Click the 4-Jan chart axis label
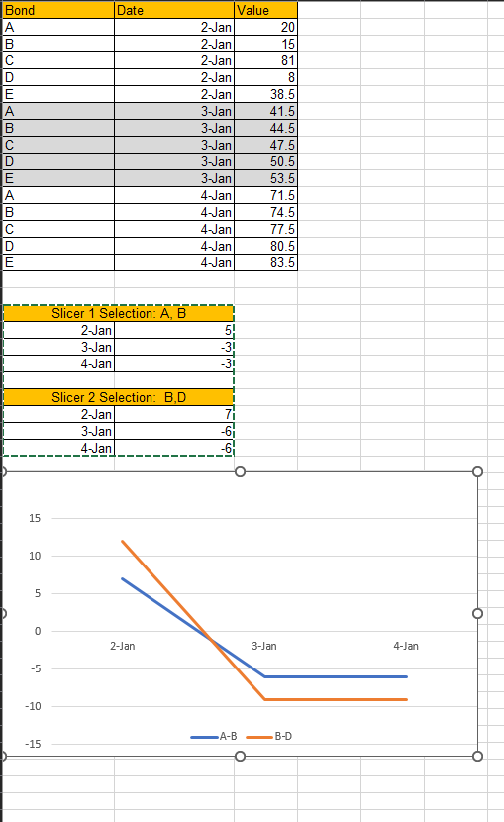 tap(406, 646)
